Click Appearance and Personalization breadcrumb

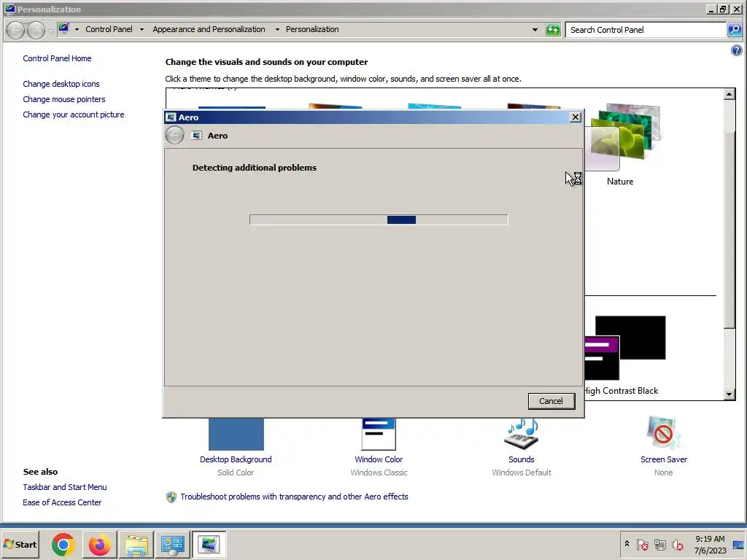coord(209,29)
